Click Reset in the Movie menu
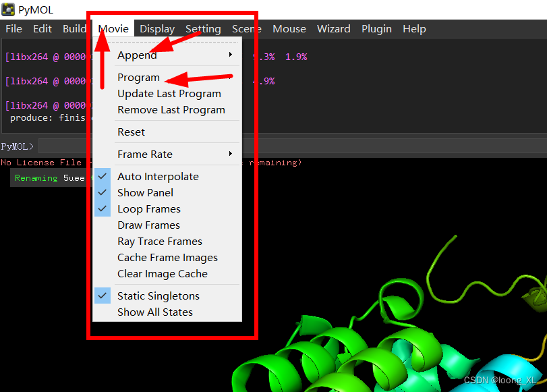The width and height of the screenshot is (547, 392). (x=131, y=132)
